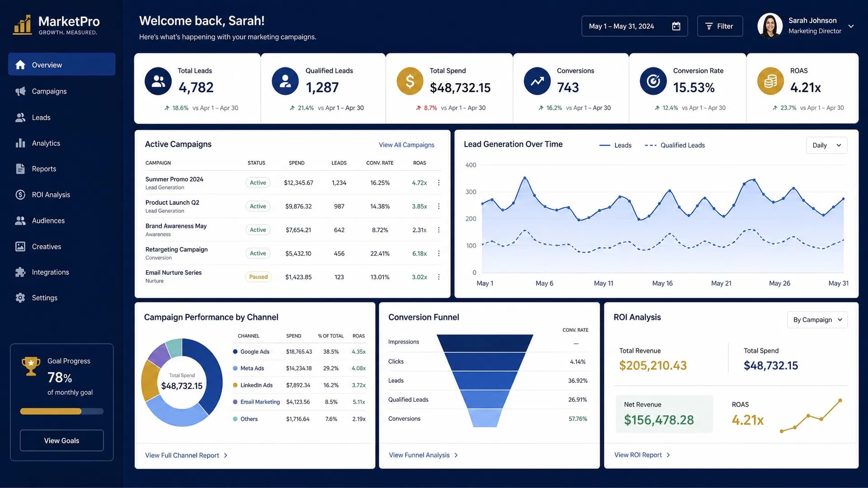Click the Overview home icon

(20, 65)
